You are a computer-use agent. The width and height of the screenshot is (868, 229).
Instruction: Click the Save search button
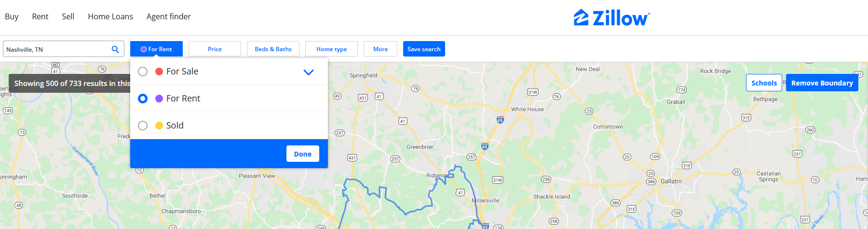pyautogui.click(x=424, y=49)
